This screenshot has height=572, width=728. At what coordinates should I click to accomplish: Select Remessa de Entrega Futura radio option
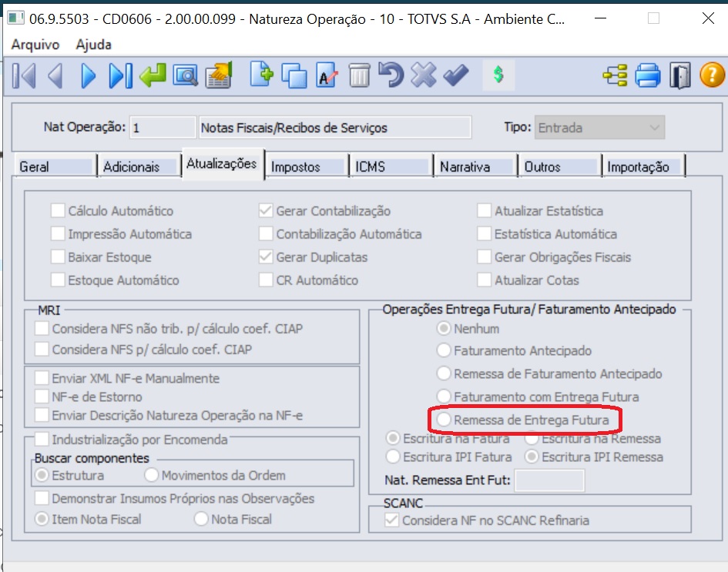click(x=444, y=420)
